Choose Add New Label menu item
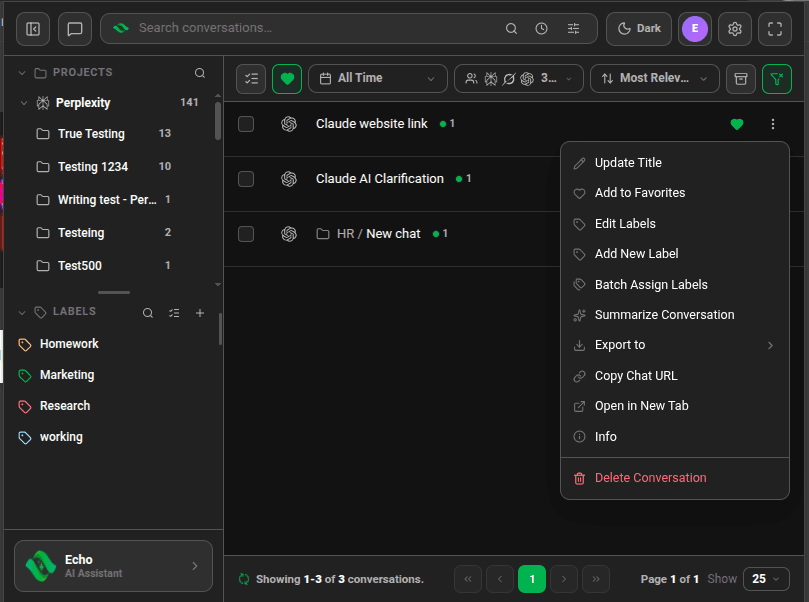 (x=675, y=254)
